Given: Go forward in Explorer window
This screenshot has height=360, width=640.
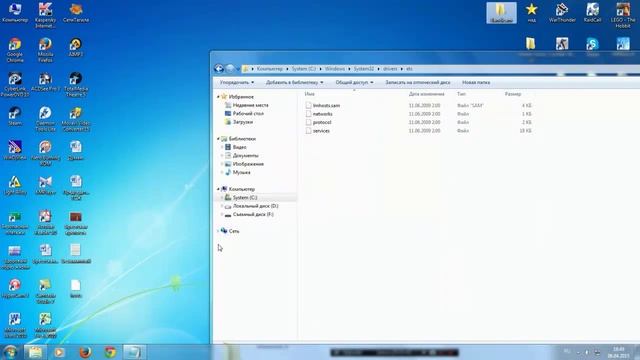Looking at the screenshot, I should coord(230,69).
